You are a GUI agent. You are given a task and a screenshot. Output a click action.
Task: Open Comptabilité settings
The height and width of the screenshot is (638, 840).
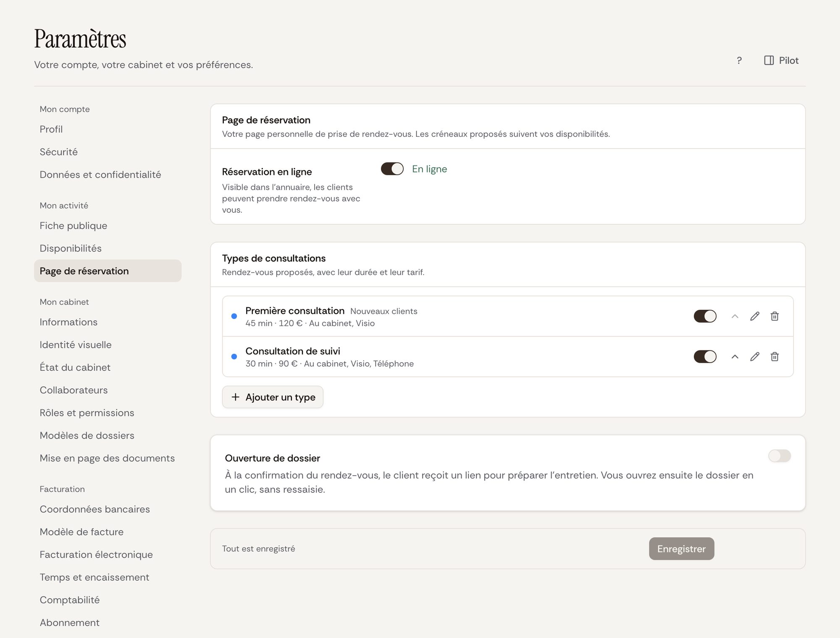[x=108, y=600]
